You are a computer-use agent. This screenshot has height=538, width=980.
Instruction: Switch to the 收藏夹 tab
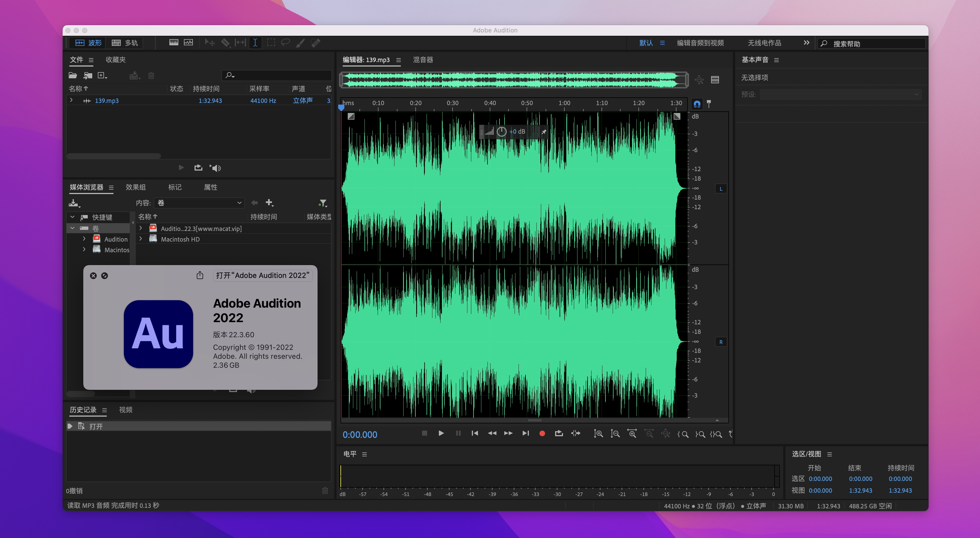[116, 60]
